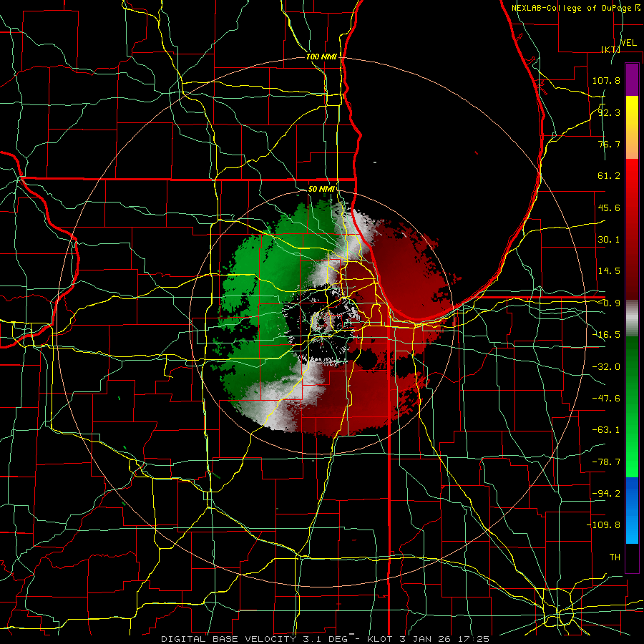Click the yellow-orange segment of the color bar
This screenshot has height=644, width=644.
(632, 127)
